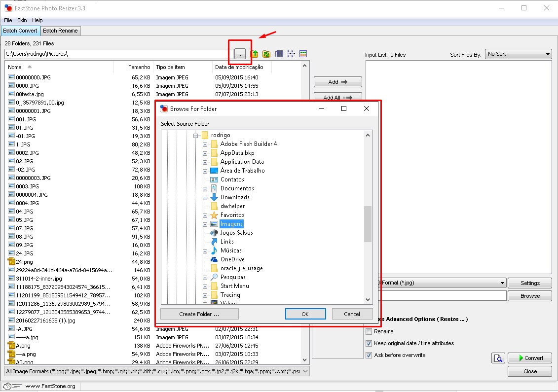Select the Batch Convert tab
The height and width of the screenshot is (392, 558).
[20, 31]
